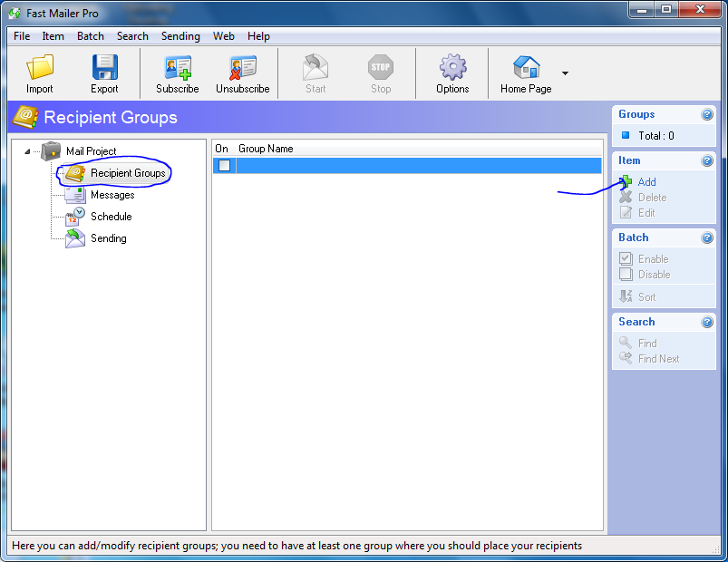Click the Enable link in Batch panel
The width and height of the screenshot is (728, 562).
coord(654,259)
